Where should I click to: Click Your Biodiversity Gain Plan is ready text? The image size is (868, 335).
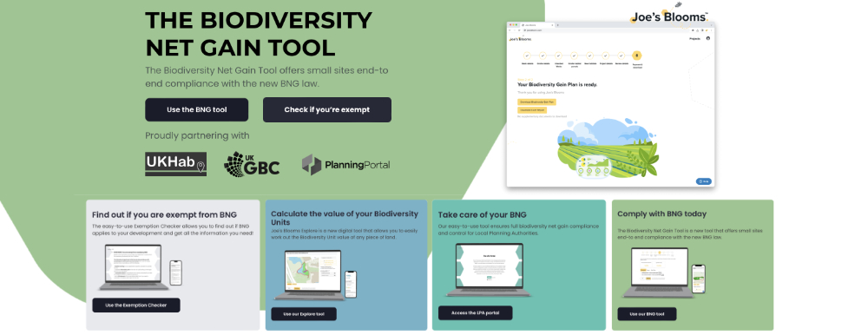tap(557, 85)
